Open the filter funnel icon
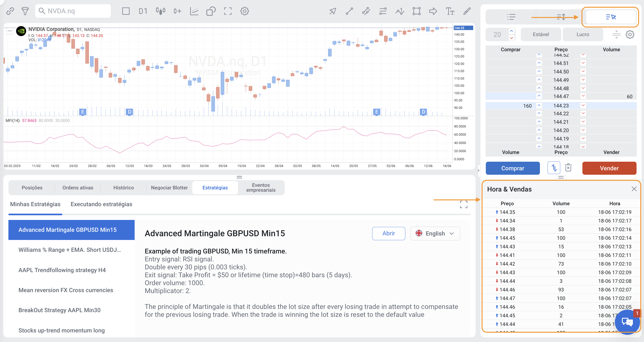This screenshot has width=644, height=342. click(x=25, y=11)
